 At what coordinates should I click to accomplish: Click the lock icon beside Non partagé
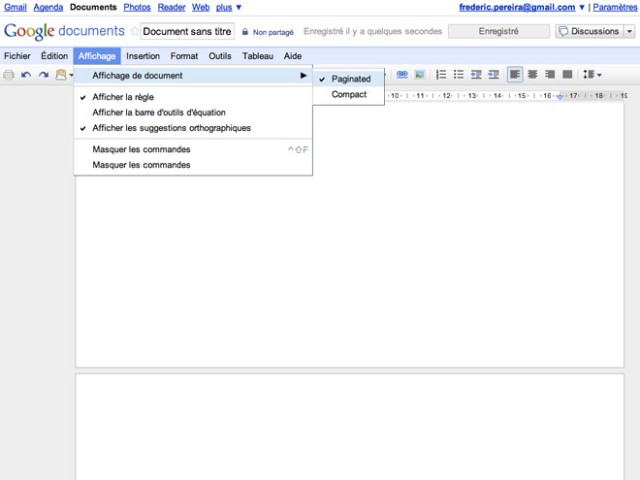pos(245,31)
